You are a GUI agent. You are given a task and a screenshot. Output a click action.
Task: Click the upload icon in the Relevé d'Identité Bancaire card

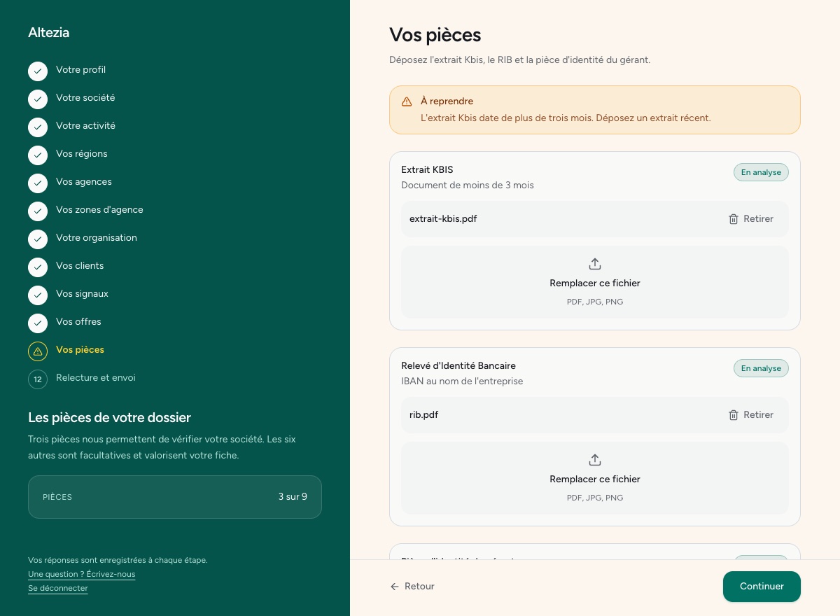point(595,460)
